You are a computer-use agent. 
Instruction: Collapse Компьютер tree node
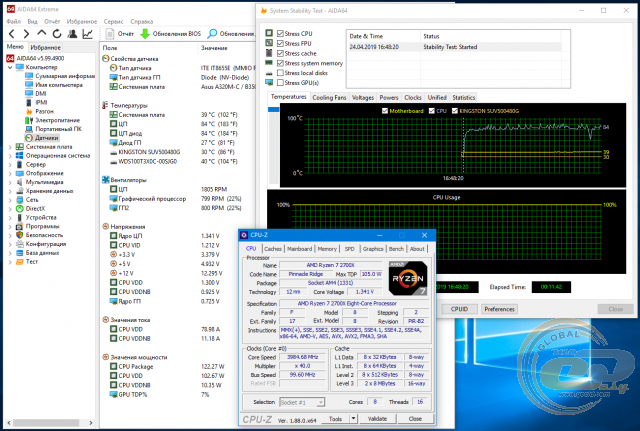click(x=10, y=67)
